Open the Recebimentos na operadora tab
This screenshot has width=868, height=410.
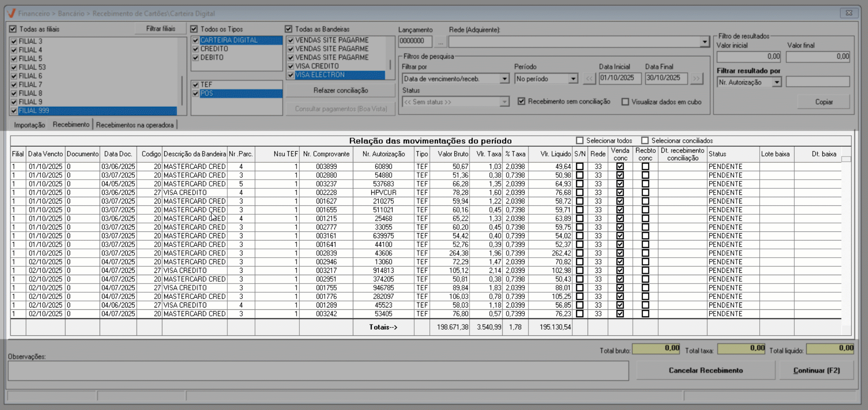coord(135,125)
